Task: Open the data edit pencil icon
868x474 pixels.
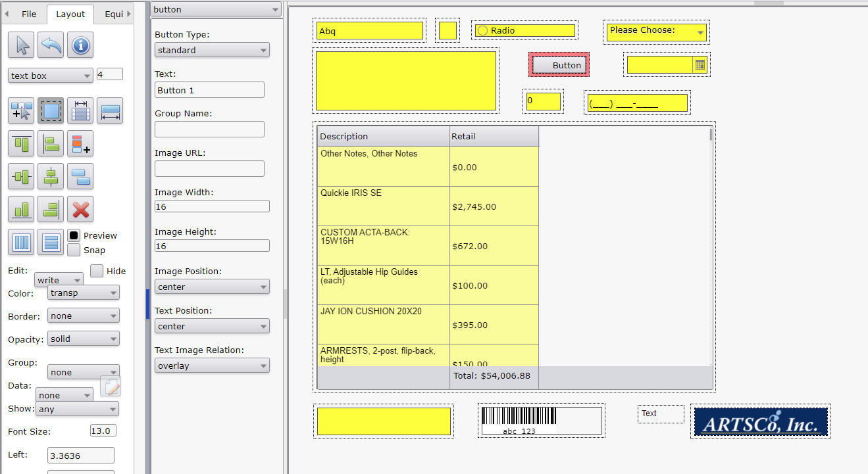Action: click(x=111, y=386)
